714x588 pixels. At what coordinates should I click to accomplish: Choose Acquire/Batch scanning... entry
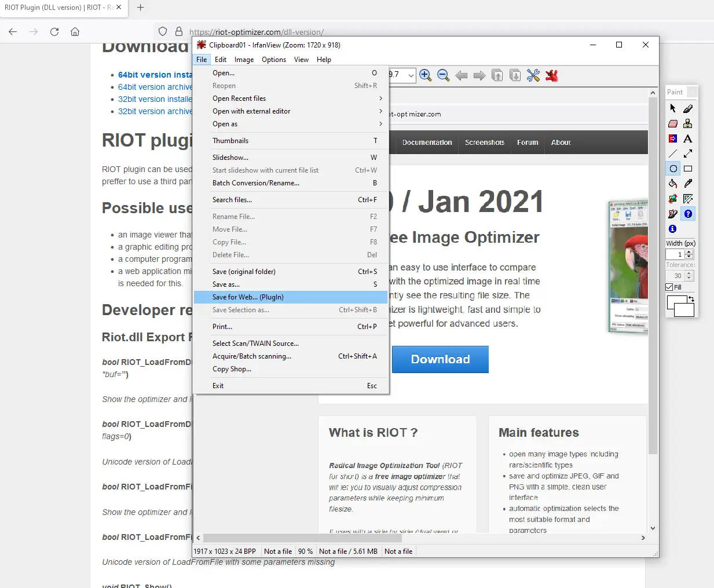pos(291,356)
